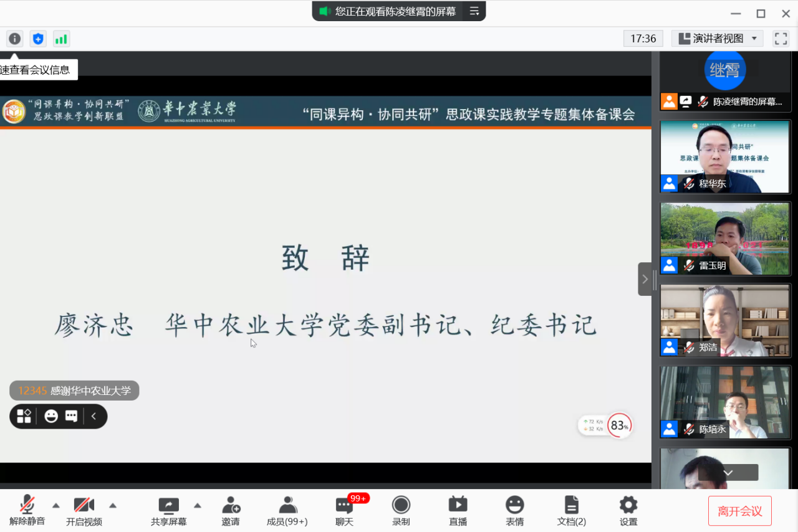Unmute the microphone
798x532 pixels.
tap(27, 510)
